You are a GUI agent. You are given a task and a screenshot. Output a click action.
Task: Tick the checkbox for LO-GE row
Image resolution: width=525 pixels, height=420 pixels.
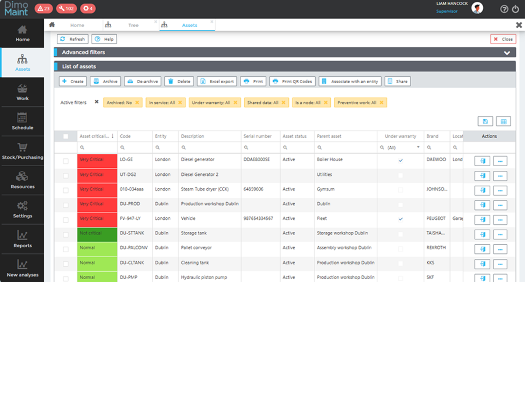coord(65,161)
